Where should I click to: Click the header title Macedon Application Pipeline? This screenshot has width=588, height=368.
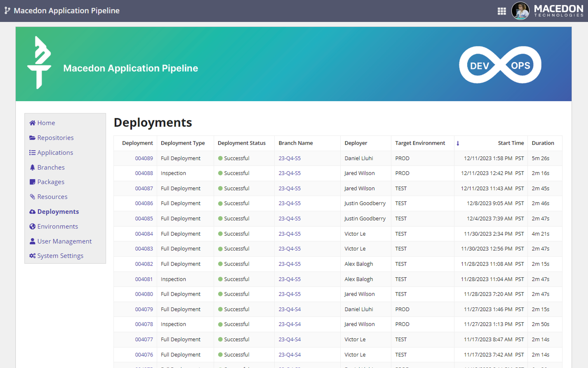coord(67,11)
